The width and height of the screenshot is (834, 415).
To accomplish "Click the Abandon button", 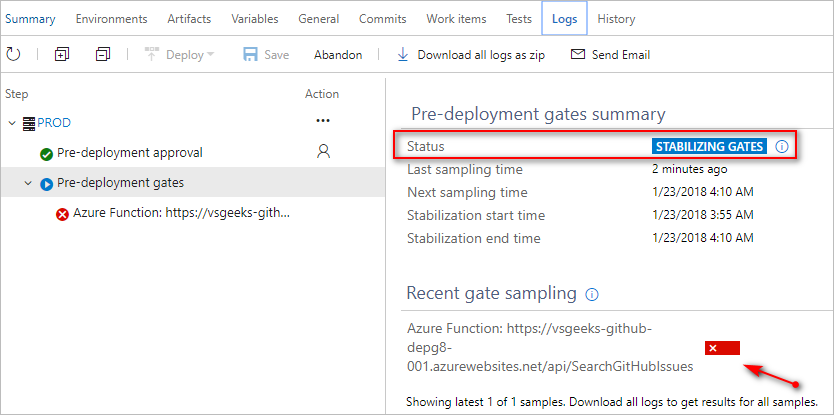I will (338, 55).
